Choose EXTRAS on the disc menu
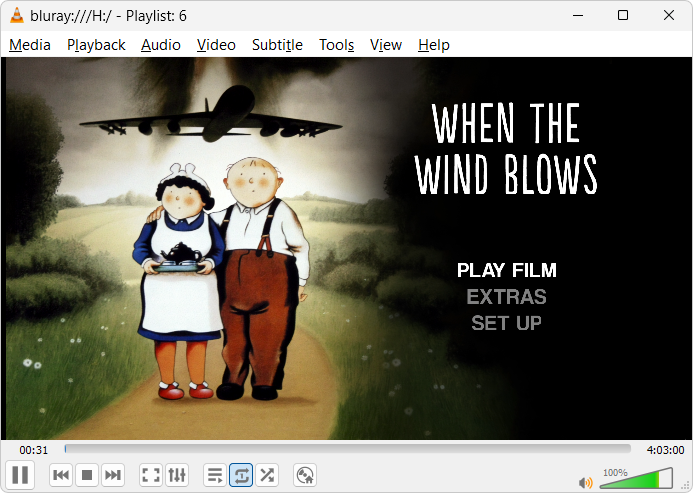 click(x=506, y=297)
